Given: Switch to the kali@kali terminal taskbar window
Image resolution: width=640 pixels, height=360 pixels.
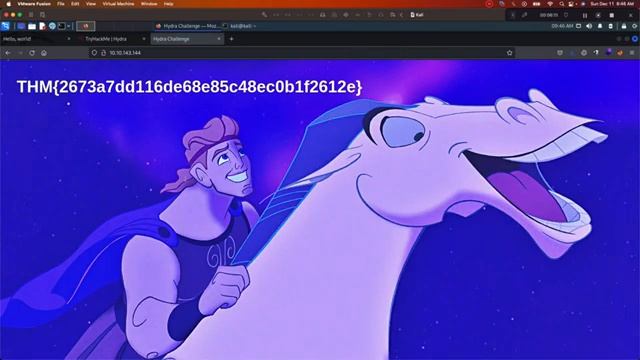Looking at the screenshot, I should [x=240, y=26].
